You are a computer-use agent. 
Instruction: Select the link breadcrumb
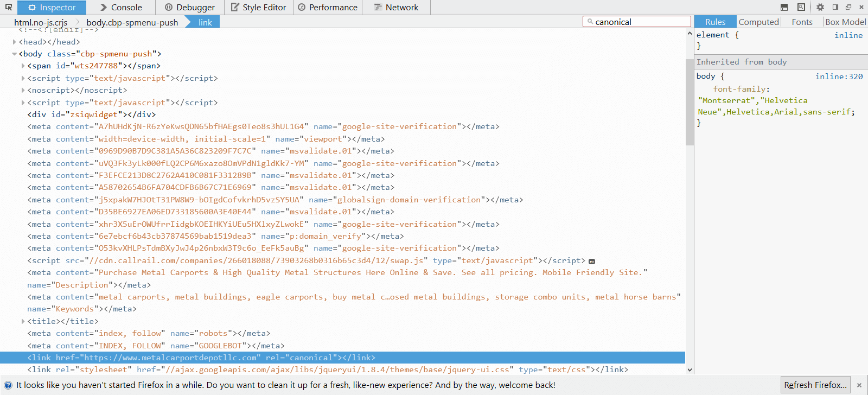205,22
